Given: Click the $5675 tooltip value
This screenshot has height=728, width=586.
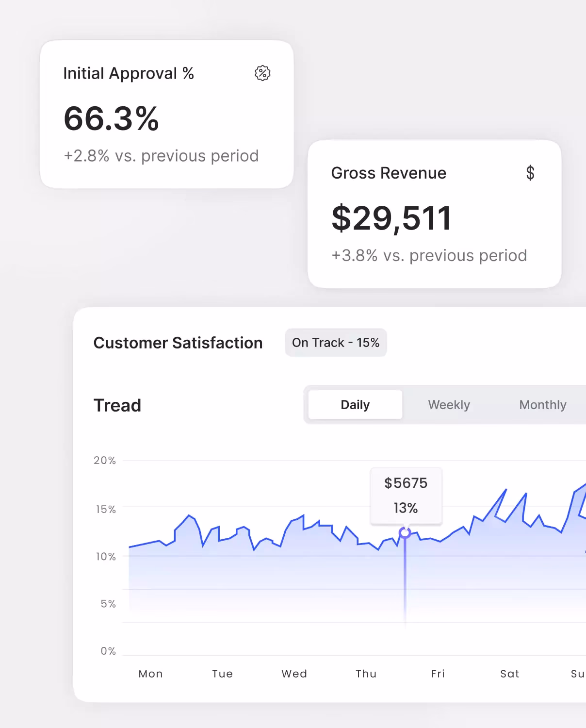Looking at the screenshot, I should coord(406,483).
